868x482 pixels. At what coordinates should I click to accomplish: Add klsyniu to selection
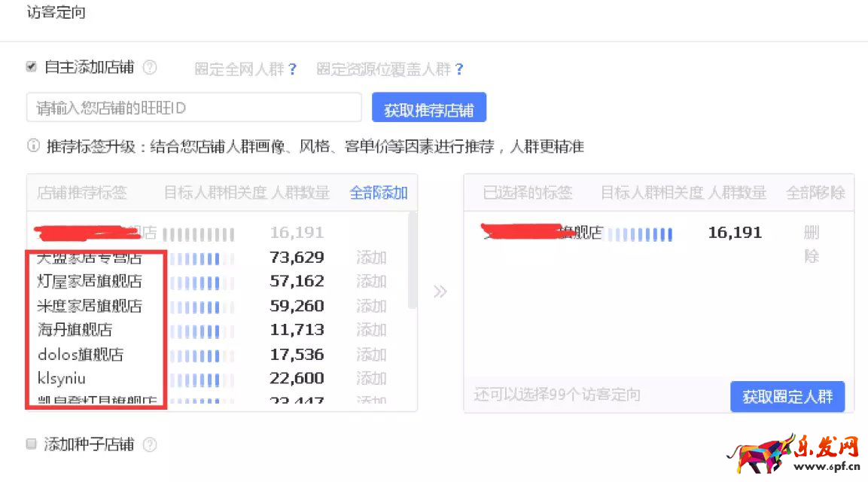(371, 378)
